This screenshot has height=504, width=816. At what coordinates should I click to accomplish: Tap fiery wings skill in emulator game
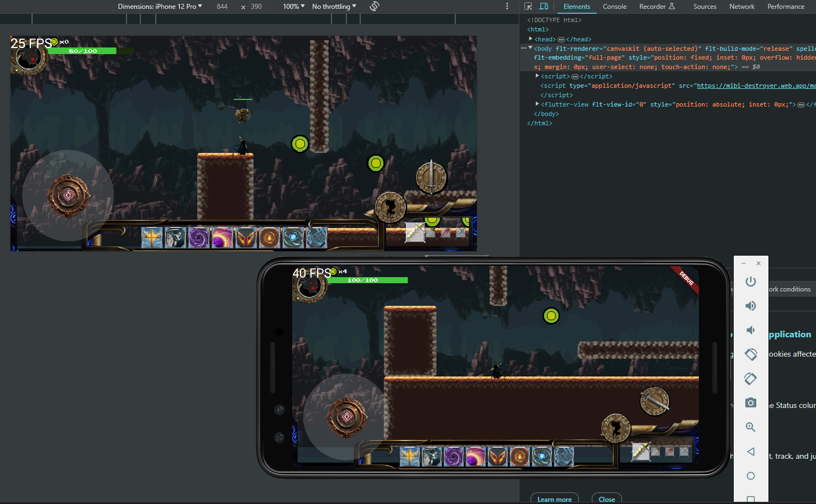498,457
